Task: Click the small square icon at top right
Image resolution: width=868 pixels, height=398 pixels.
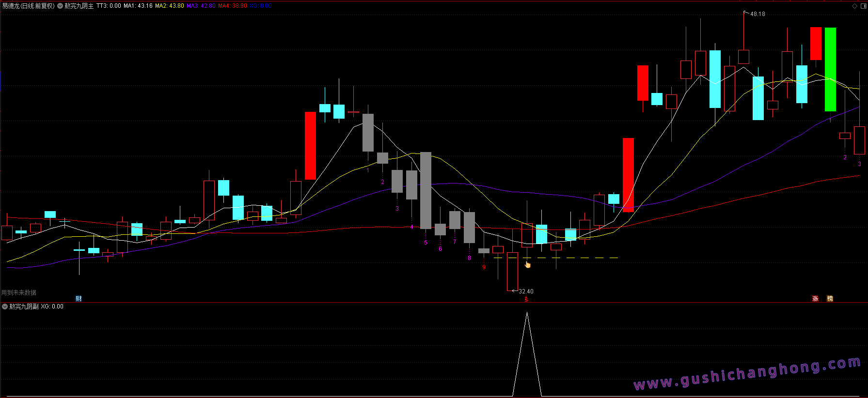Action: pyautogui.click(x=863, y=6)
